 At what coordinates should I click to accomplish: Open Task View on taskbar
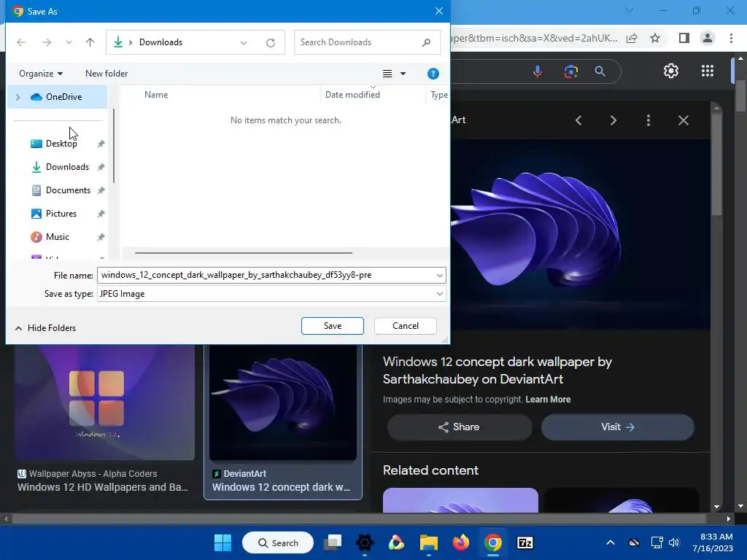point(333,542)
